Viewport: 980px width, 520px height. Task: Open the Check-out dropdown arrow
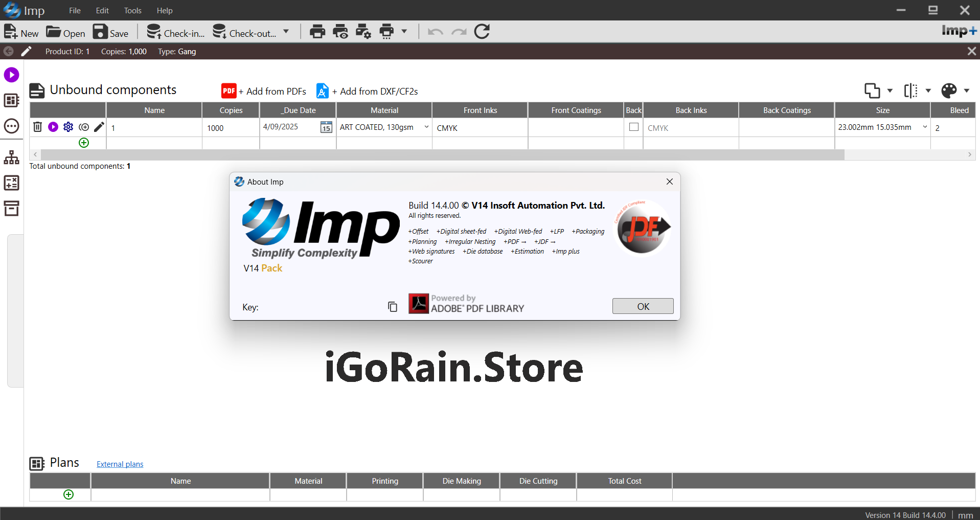click(286, 32)
